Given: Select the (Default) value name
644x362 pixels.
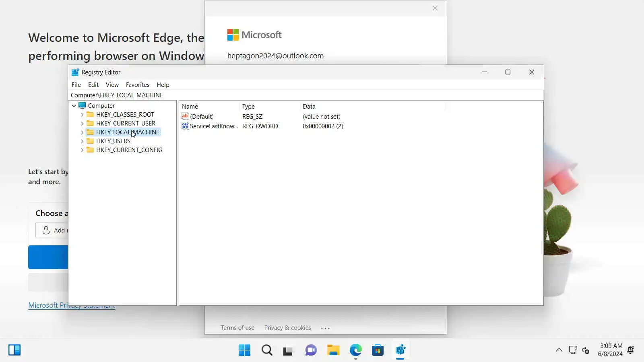Looking at the screenshot, I should coord(202,117).
